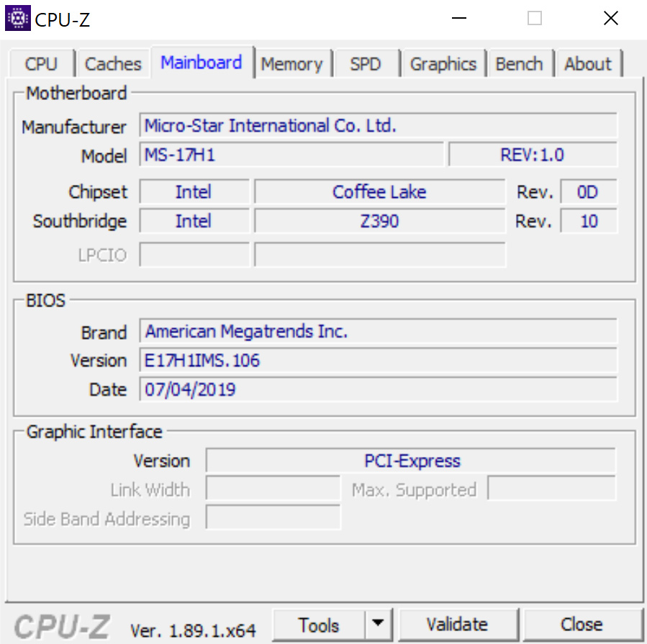The height and width of the screenshot is (644, 647).
Task: Open the Caches tab
Action: [113, 64]
